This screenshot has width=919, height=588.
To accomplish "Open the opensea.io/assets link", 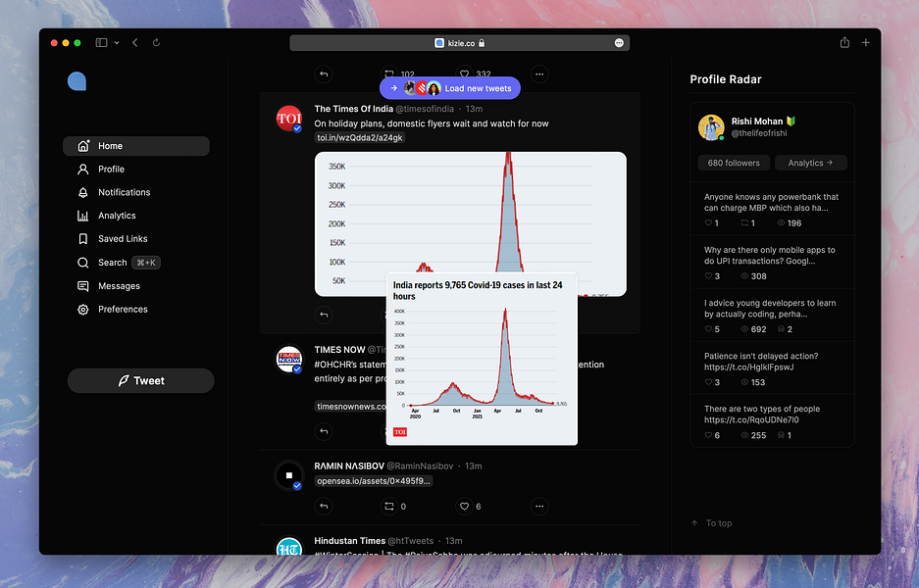I will pyautogui.click(x=374, y=481).
